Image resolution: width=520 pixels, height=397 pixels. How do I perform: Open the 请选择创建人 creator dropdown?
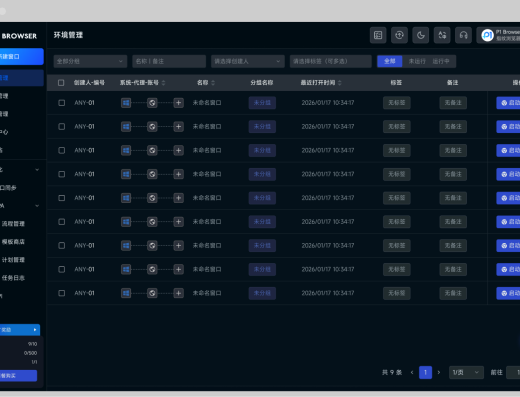(x=248, y=61)
